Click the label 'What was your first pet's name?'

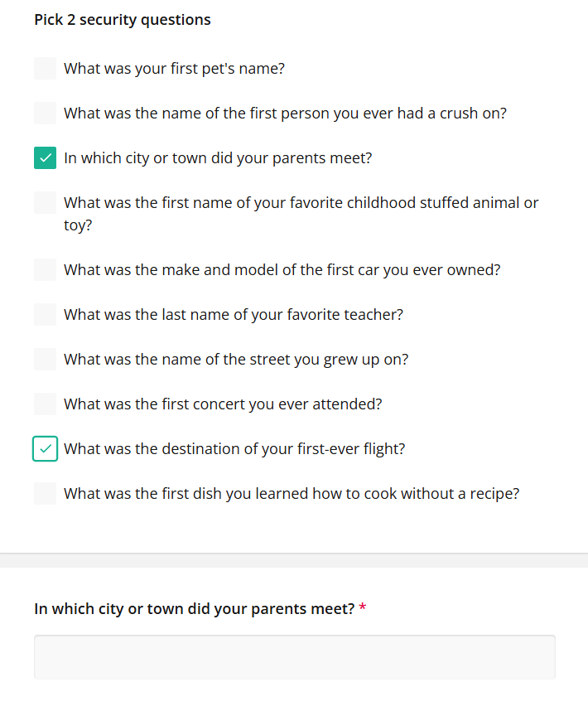tap(174, 69)
